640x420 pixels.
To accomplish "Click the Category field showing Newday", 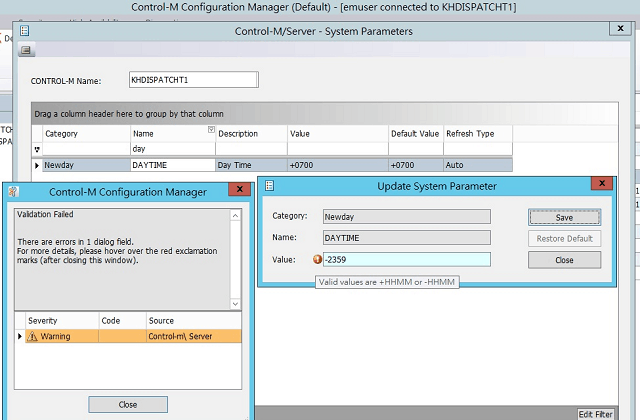I will coord(407,217).
